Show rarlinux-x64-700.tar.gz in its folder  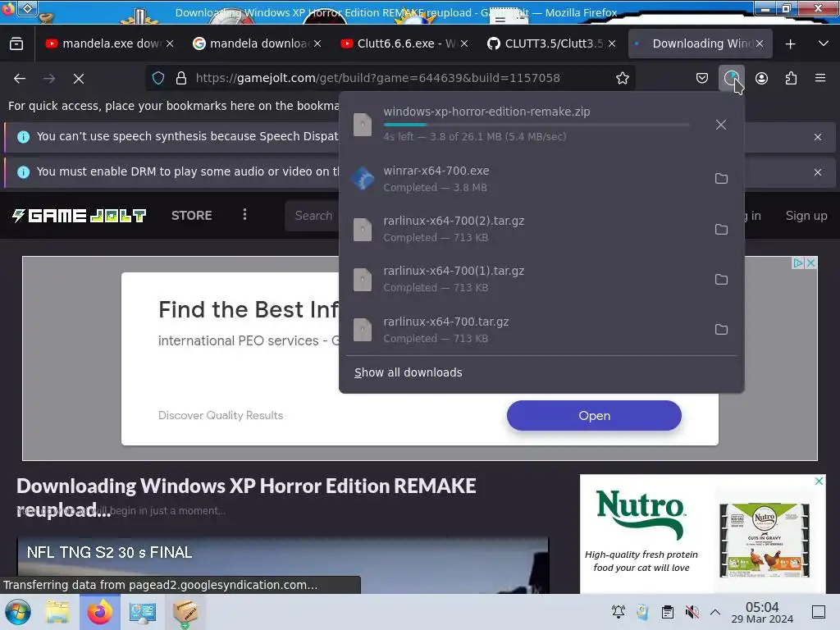click(x=721, y=329)
